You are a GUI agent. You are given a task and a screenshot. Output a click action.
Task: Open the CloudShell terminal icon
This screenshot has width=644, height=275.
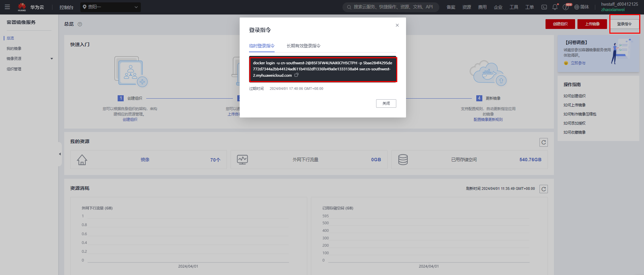[544, 7]
